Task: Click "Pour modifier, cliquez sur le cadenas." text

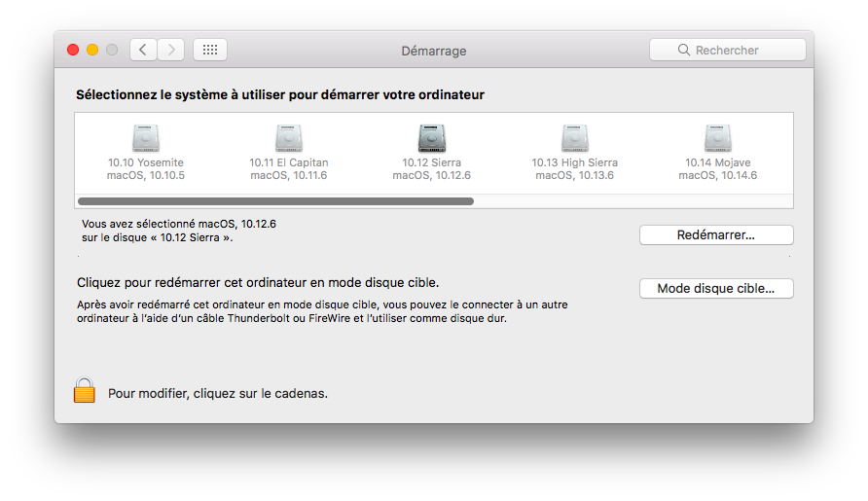Action: pyautogui.click(x=218, y=394)
